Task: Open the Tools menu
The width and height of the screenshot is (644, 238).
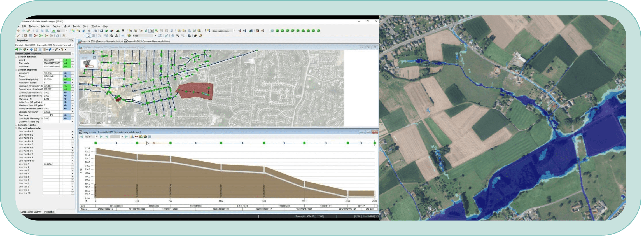Action: (x=86, y=26)
